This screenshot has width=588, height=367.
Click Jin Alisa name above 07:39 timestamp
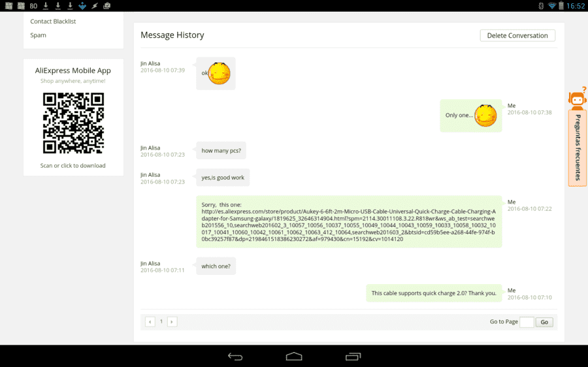[150, 63]
